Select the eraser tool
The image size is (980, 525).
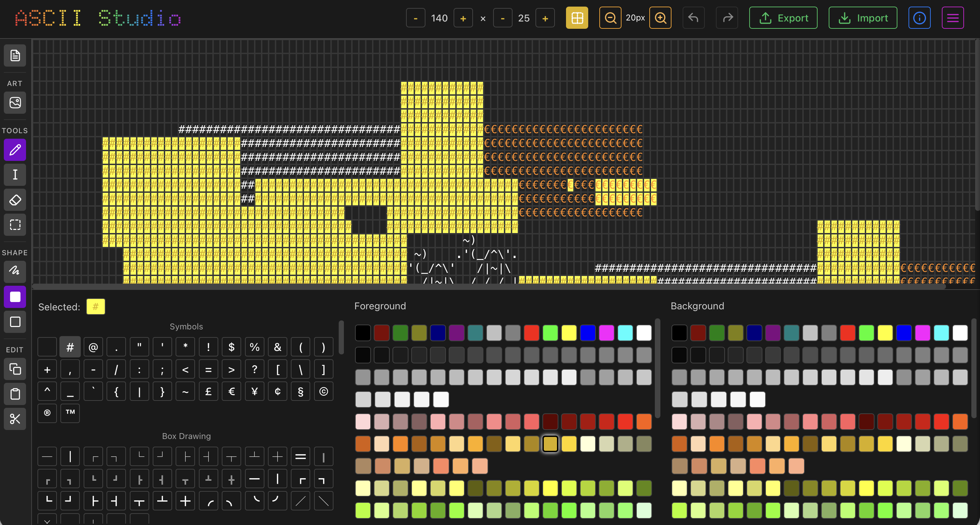[15, 200]
